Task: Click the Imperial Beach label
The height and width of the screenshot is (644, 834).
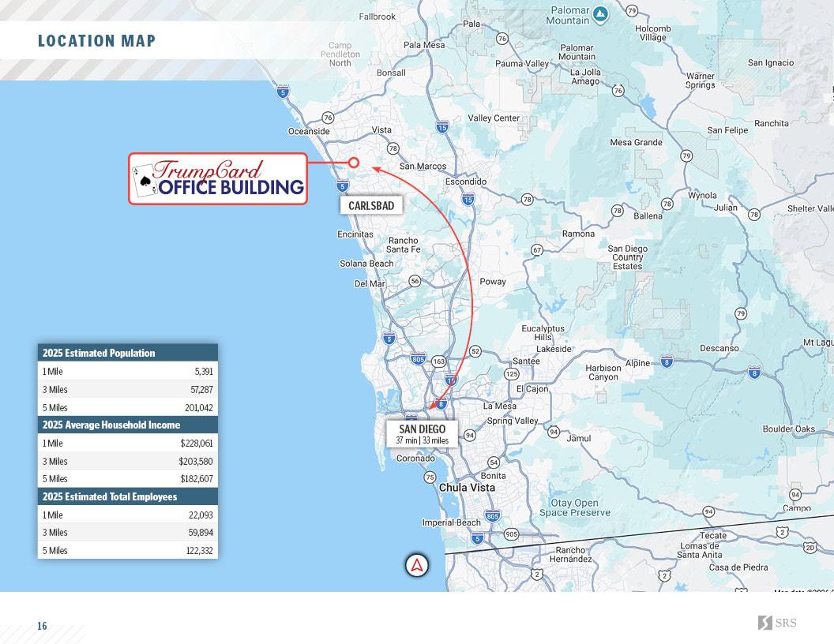Action: click(452, 522)
